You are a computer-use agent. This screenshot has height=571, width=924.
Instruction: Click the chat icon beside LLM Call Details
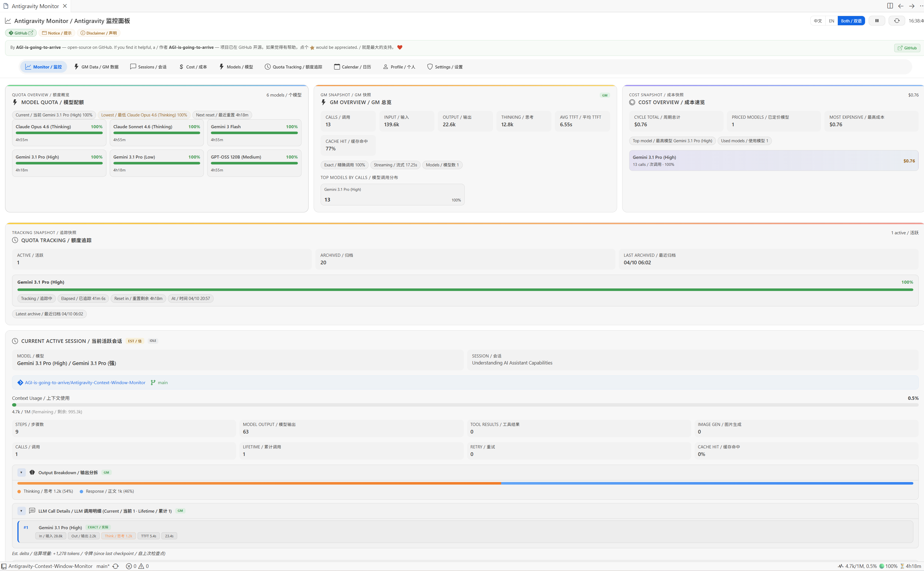(x=32, y=511)
